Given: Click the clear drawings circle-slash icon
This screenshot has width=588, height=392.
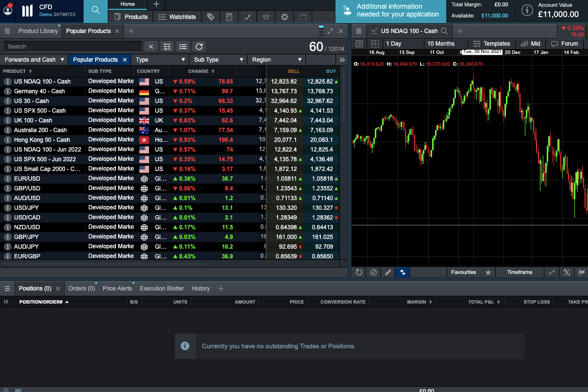Looking at the screenshot, I should [x=373, y=272].
